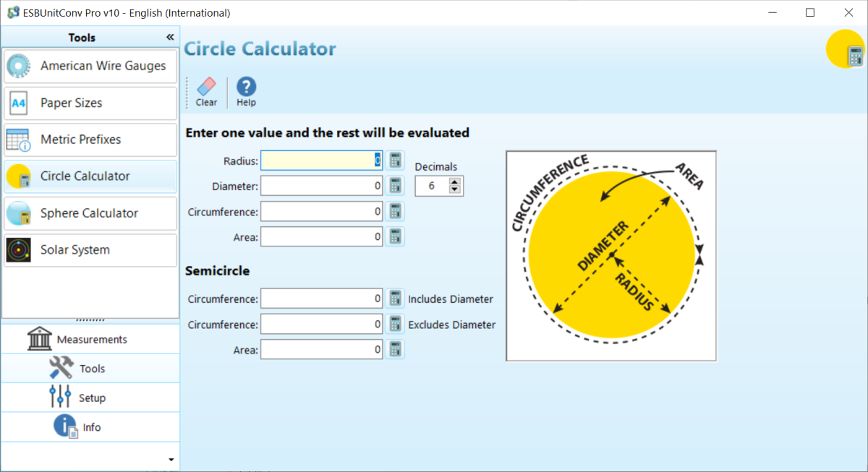Click the calculator icon beside Area field
This screenshot has height=472, width=868.
395,236
